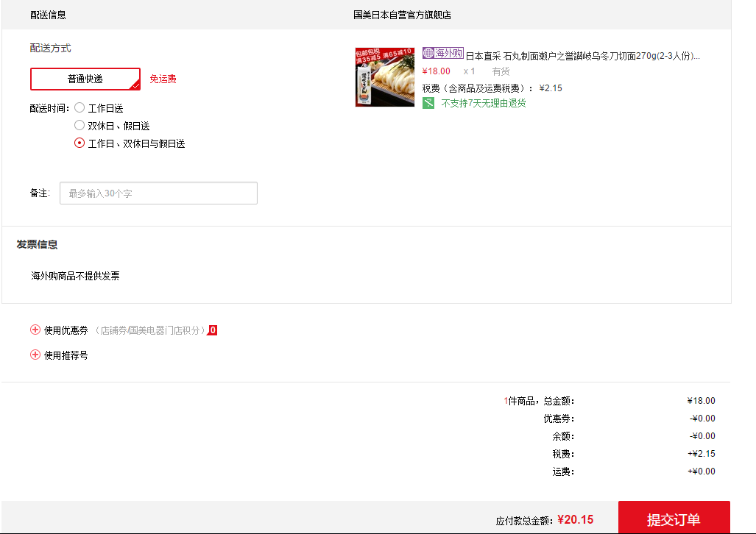
Task: Click the purple 海外购 globe badge
Action: coord(443,53)
